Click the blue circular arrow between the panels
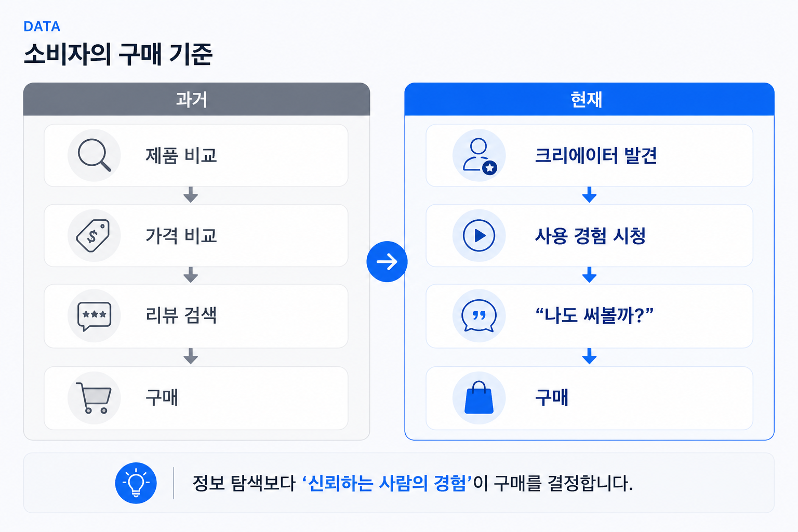Screen dimensions: 798x532 (387, 261)
